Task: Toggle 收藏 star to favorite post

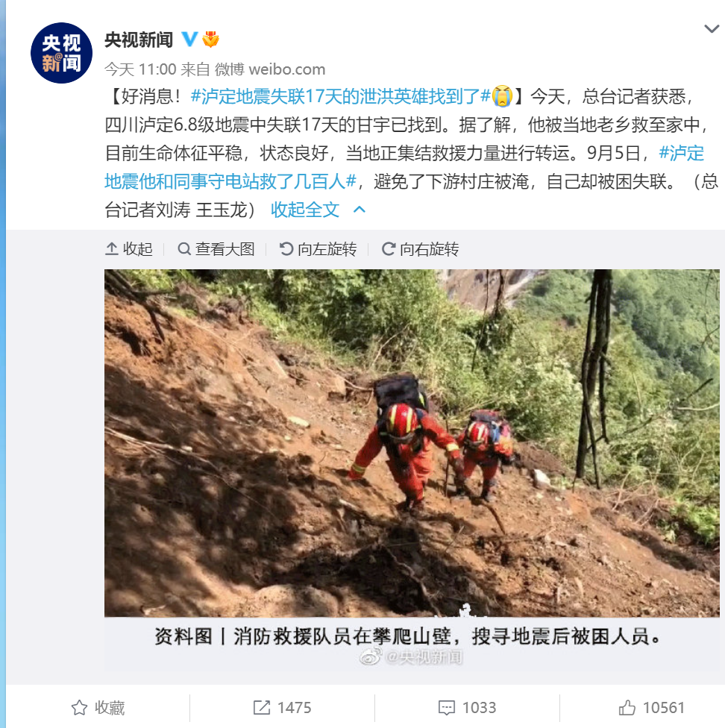Action: 98,708
